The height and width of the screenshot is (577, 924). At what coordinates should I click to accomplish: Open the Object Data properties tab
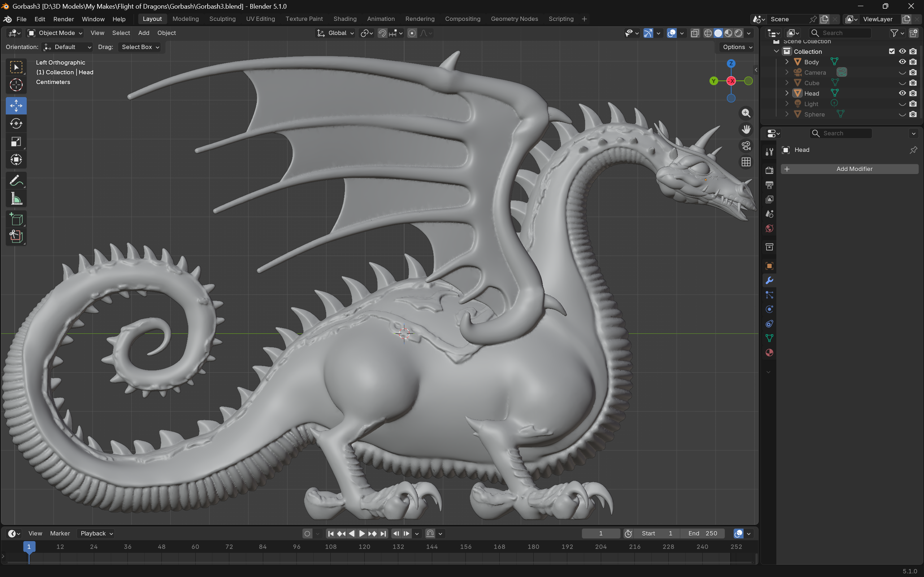coord(769,338)
